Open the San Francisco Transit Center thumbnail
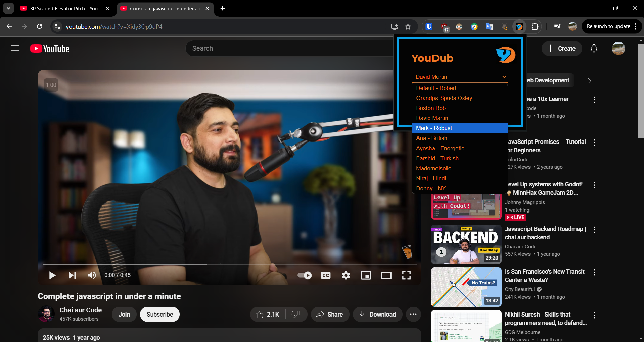This screenshot has height=342, width=644. tap(466, 287)
